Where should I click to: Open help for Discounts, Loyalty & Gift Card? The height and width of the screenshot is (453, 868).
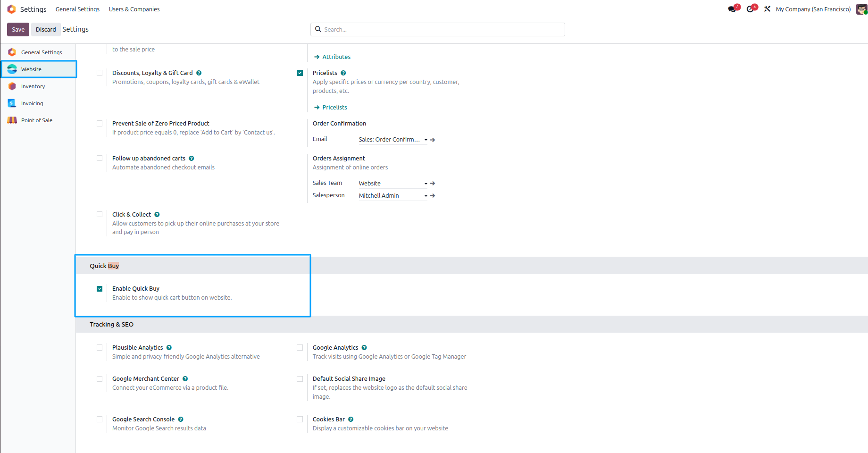[199, 73]
